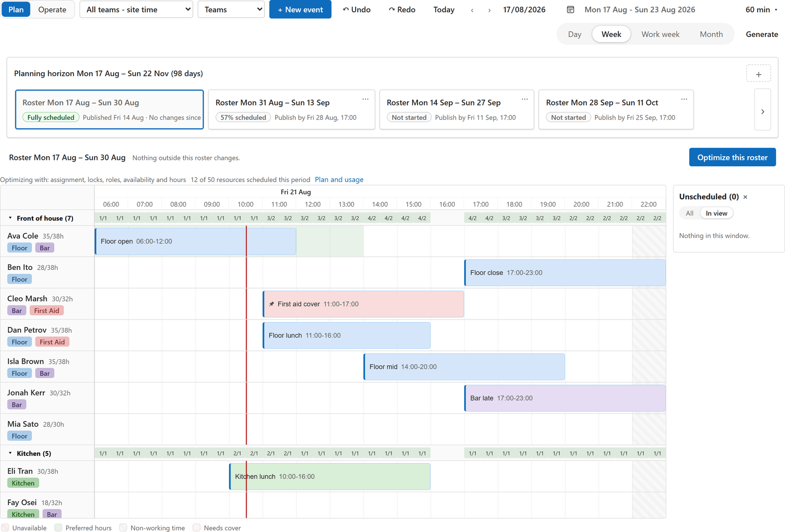
Task: Select Eli Tran's Kitchen lunch shift
Action: click(x=330, y=477)
